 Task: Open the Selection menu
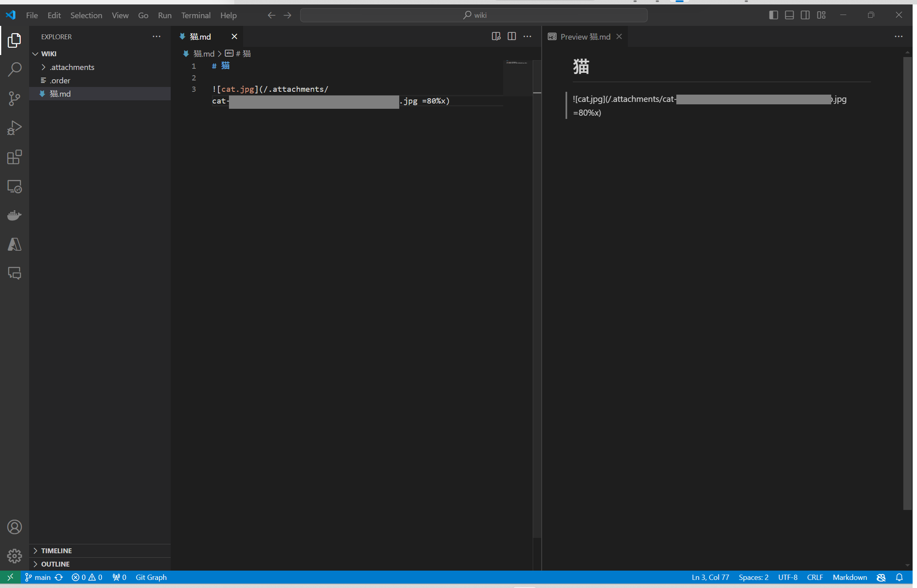[x=86, y=15]
